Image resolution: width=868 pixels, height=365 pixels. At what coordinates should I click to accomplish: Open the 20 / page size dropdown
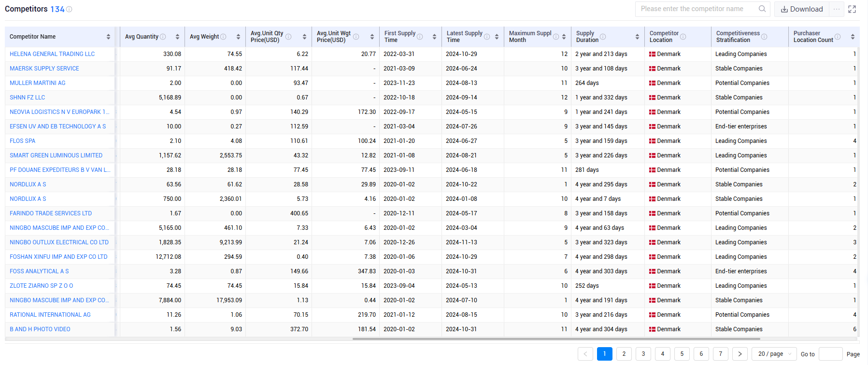point(774,354)
